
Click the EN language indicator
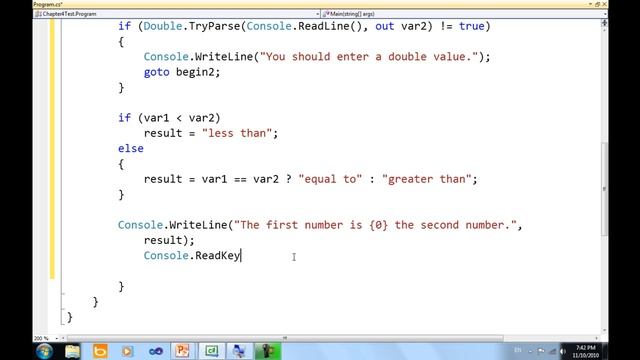pyautogui.click(x=518, y=350)
